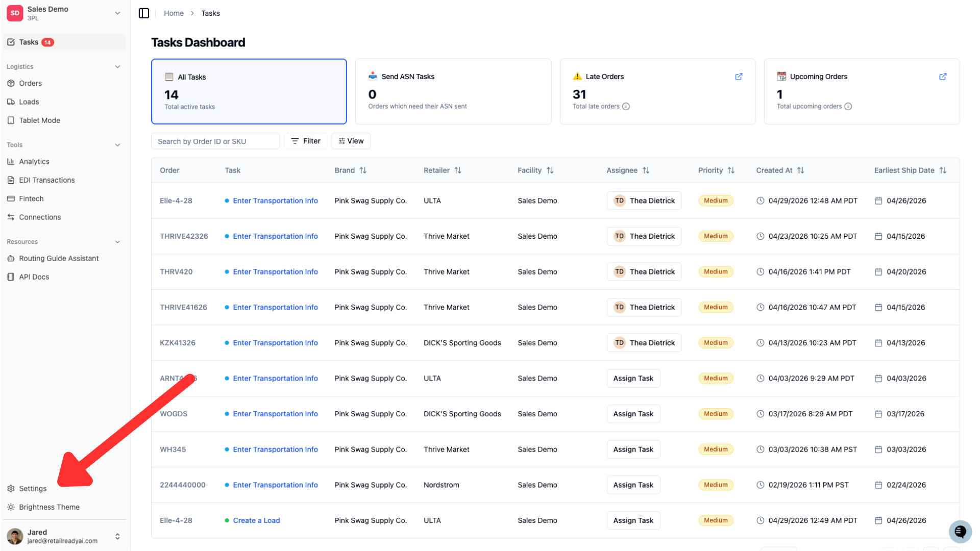Collapse the Resources section
The height and width of the screenshot is (551, 980).
pyautogui.click(x=117, y=242)
